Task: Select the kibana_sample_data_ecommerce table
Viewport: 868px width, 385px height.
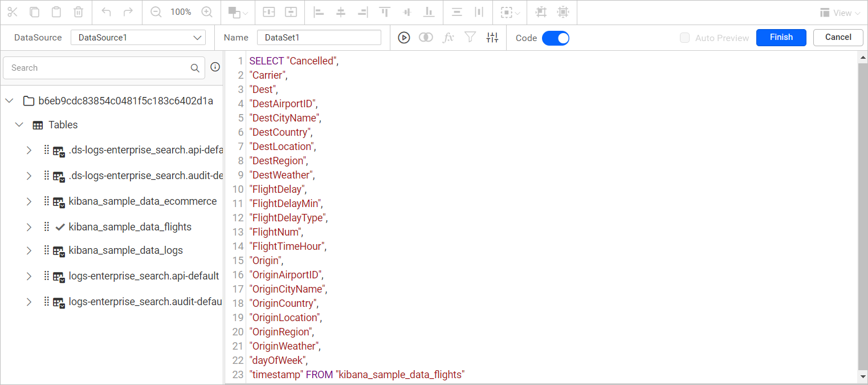Action: 142,201
